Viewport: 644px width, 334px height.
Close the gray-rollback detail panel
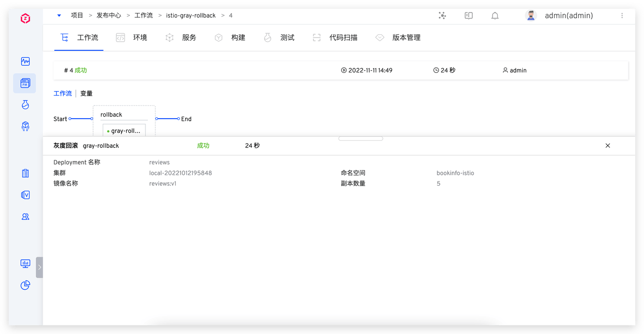pos(607,145)
